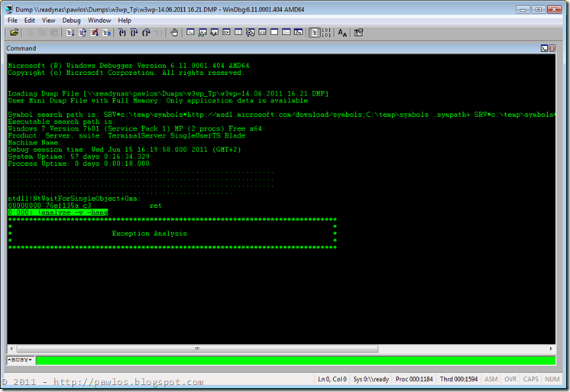Open the Watch window icon
The image size is (570, 392).
pyautogui.click(x=202, y=32)
